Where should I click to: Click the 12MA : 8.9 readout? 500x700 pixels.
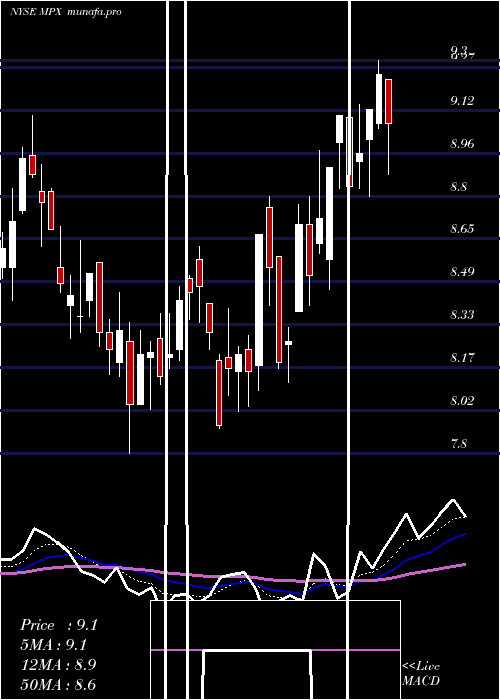[59, 665]
